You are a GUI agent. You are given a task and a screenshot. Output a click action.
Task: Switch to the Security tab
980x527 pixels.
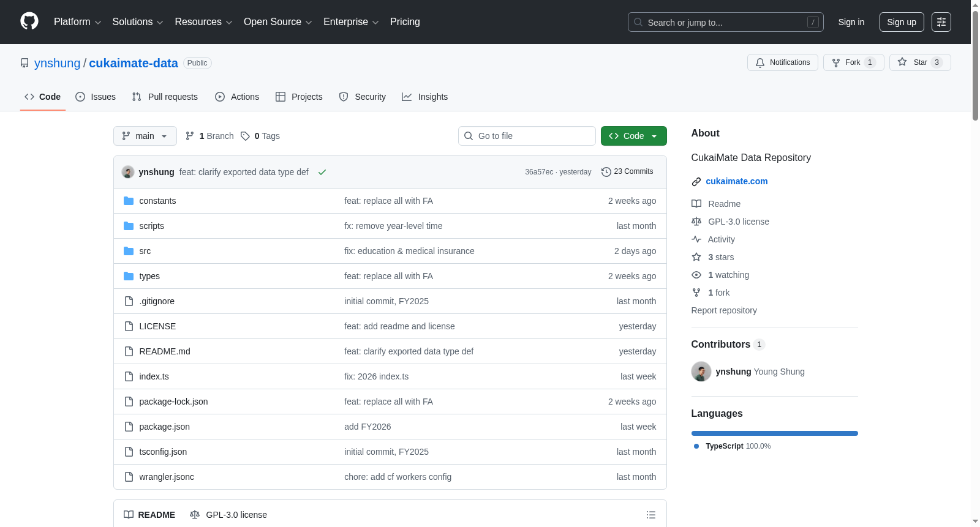363,97
